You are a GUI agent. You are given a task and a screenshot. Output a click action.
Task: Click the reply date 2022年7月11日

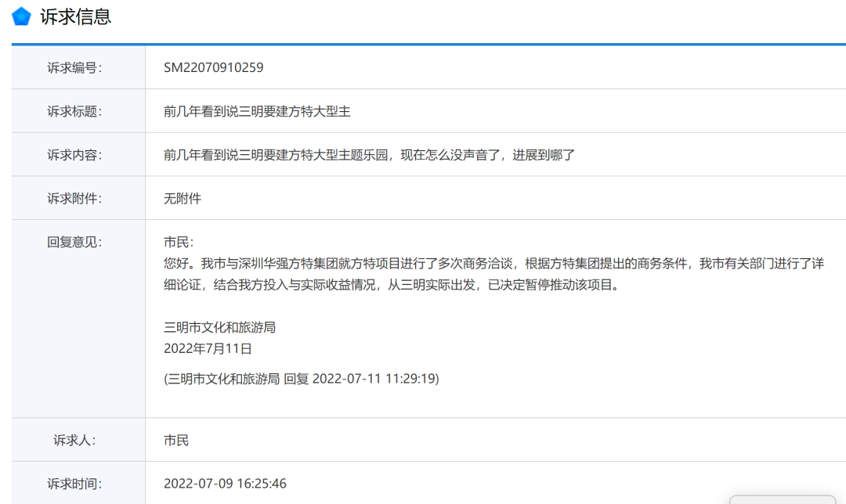click(208, 348)
